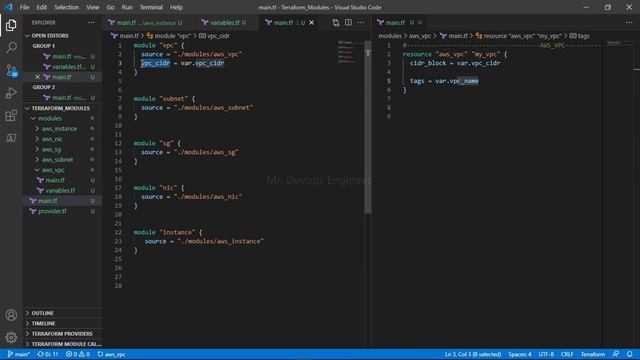
Task: Open the Explorer view in activity bar
Action: point(11,25)
